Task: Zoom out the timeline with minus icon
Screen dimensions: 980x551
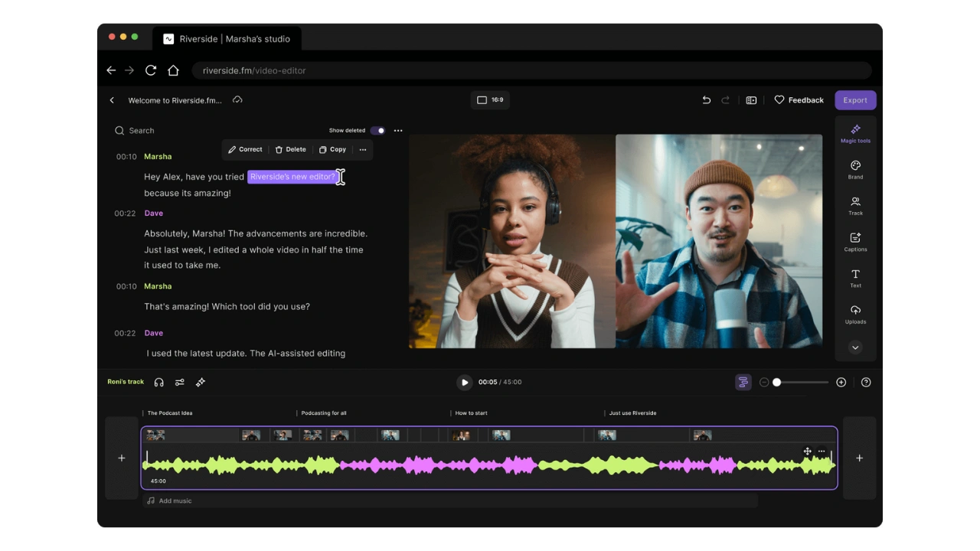Action: (763, 382)
